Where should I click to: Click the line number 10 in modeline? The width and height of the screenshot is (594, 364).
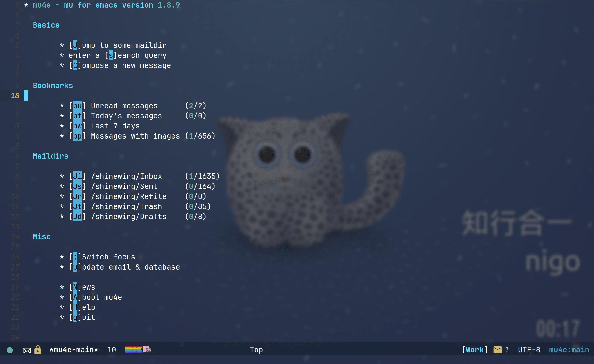click(112, 349)
